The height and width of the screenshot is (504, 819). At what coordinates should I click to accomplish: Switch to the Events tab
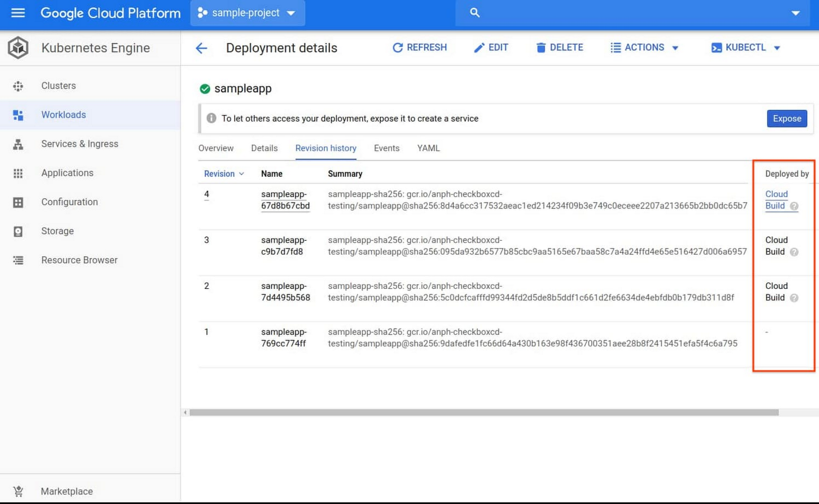pyautogui.click(x=387, y=148)
